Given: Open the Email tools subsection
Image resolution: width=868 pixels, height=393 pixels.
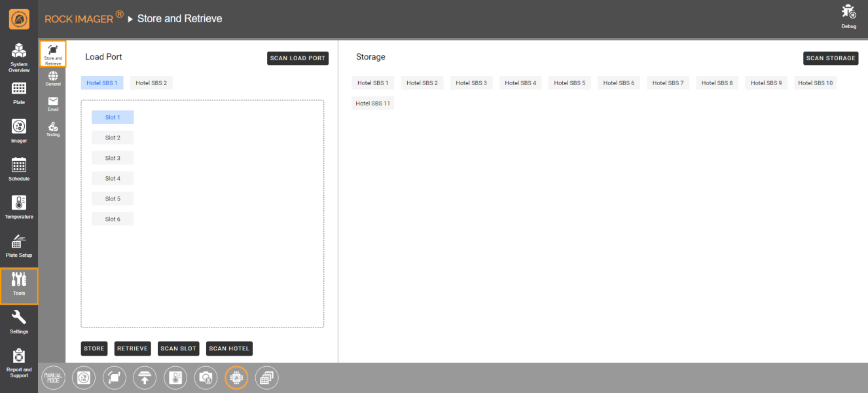Looking at the screenshot, I should coord(53,103).
